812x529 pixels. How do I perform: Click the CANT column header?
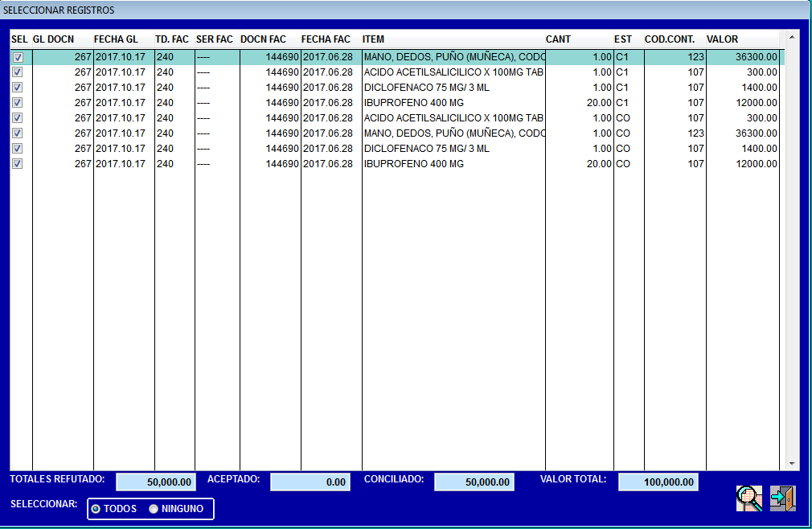[x=580, y=39]
